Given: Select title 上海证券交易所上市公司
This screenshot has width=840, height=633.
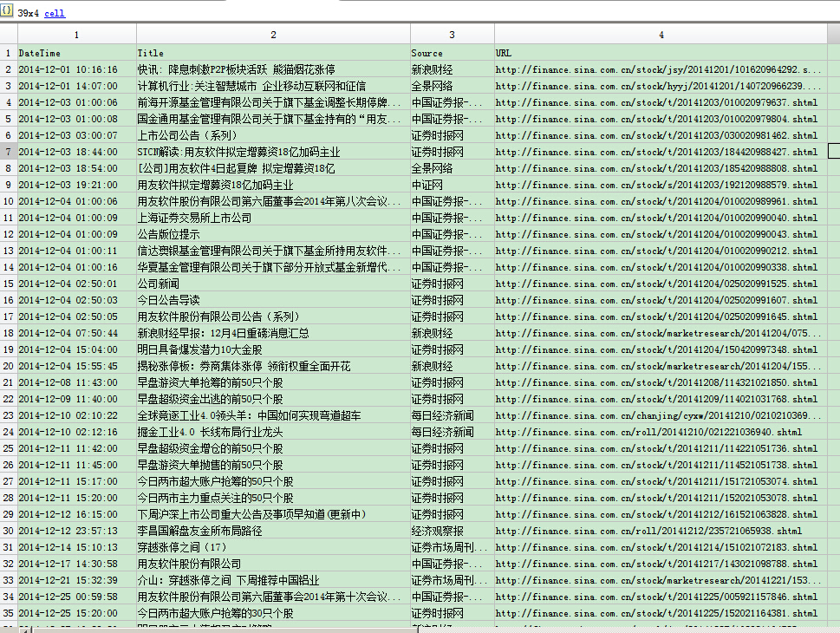Looking at the screenshot, I should [273, 218].
